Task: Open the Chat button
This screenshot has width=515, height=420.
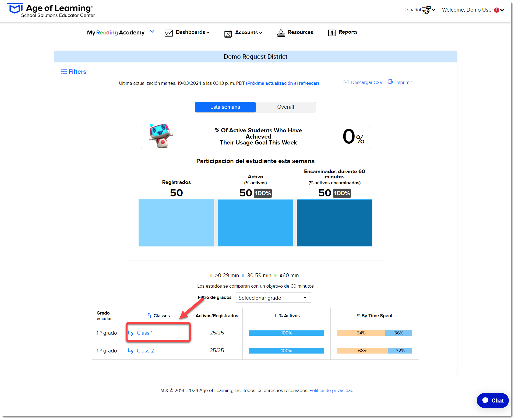Action: click(x=492, y=400)
